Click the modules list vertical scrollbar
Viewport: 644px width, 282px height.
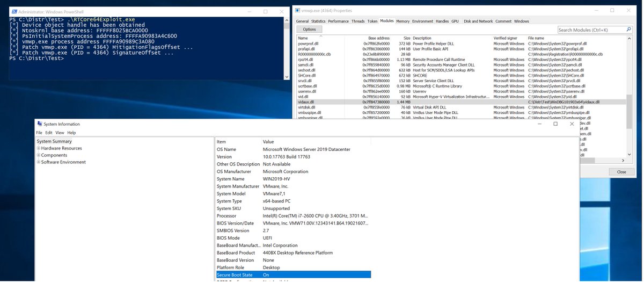[x=628, y=113]
